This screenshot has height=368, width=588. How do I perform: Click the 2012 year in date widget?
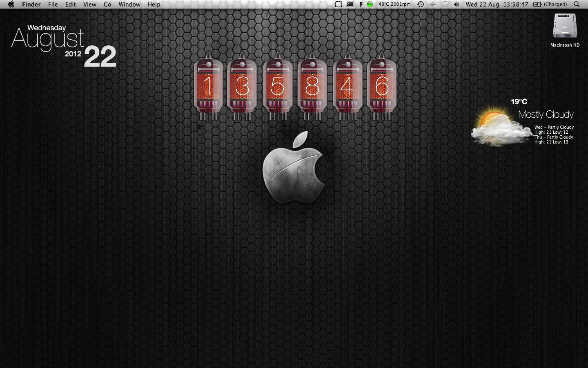coord(73,54)
